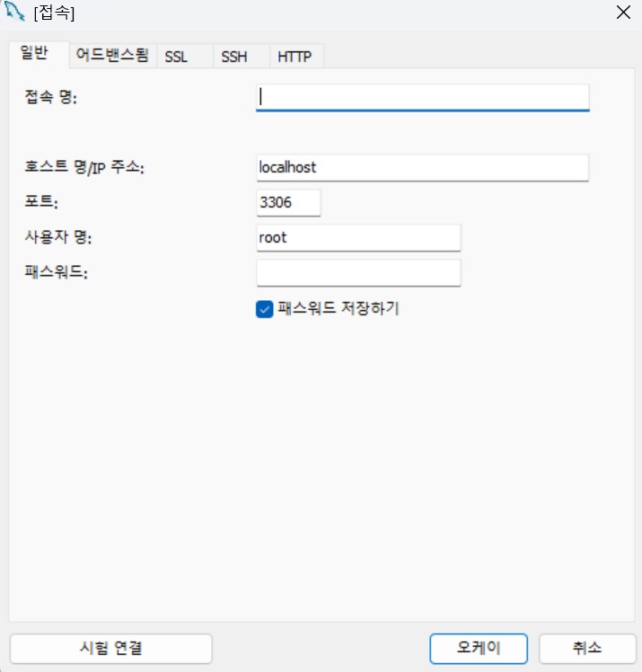
Task: Click the 포트 label
Action: coord(41,202)
